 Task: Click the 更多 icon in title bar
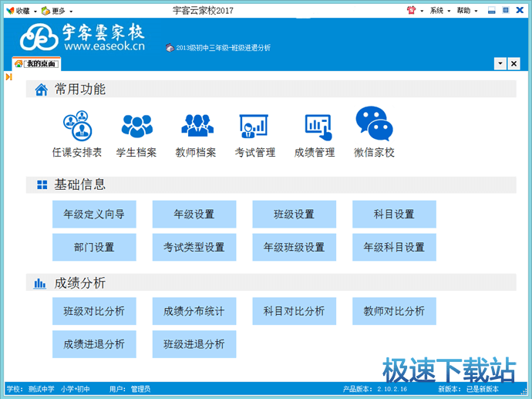[x=45, y=11]
